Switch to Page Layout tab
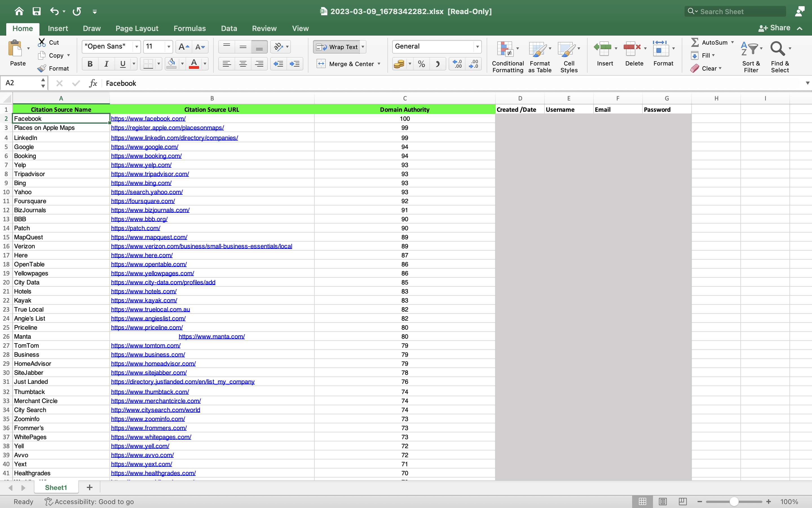 [137, 29]
